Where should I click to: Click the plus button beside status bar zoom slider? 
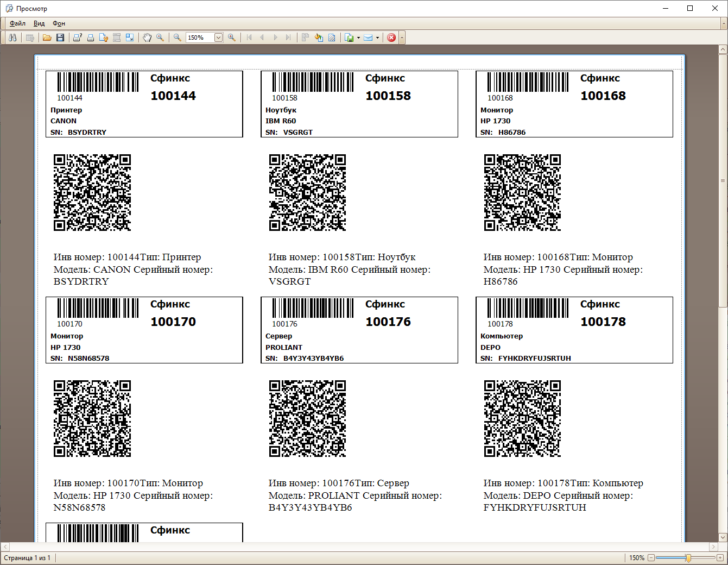[720, 558]
